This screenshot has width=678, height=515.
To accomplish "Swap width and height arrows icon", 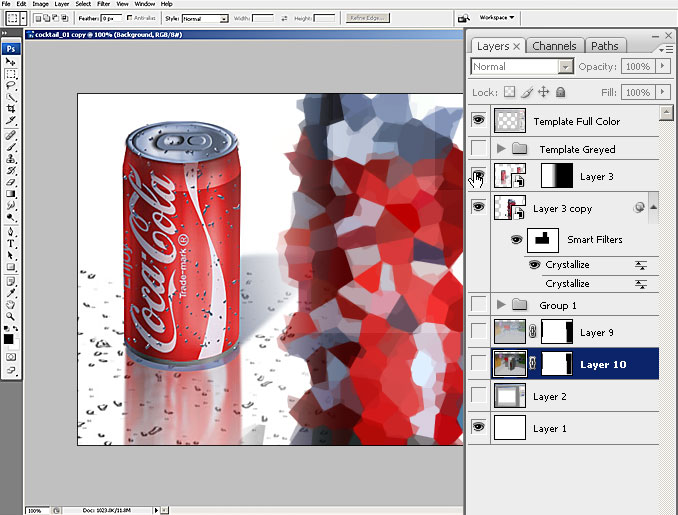I will pos(284,19).
